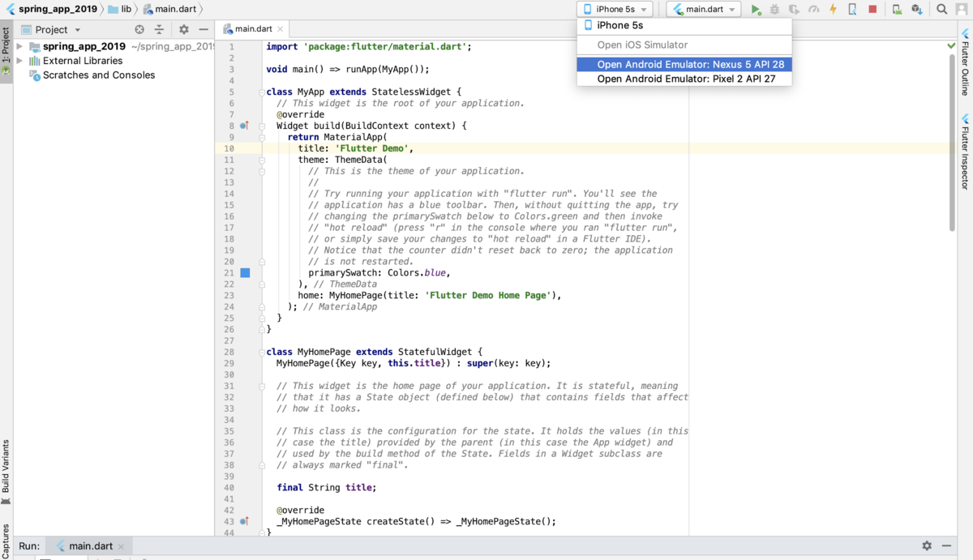Image resolution: width=973 pixels, height=560 pixels.
Task: Open Build Variants side tab
Action: [x=6, y=472]
